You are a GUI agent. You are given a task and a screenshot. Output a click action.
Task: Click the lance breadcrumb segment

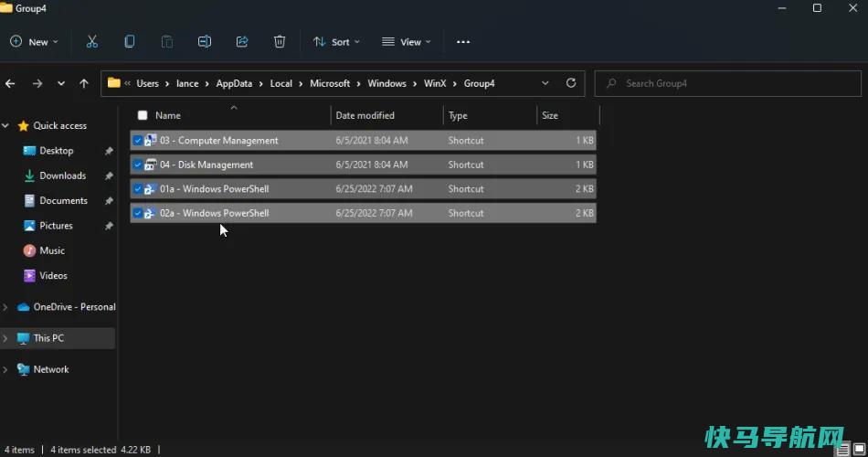tap(187, 83)
